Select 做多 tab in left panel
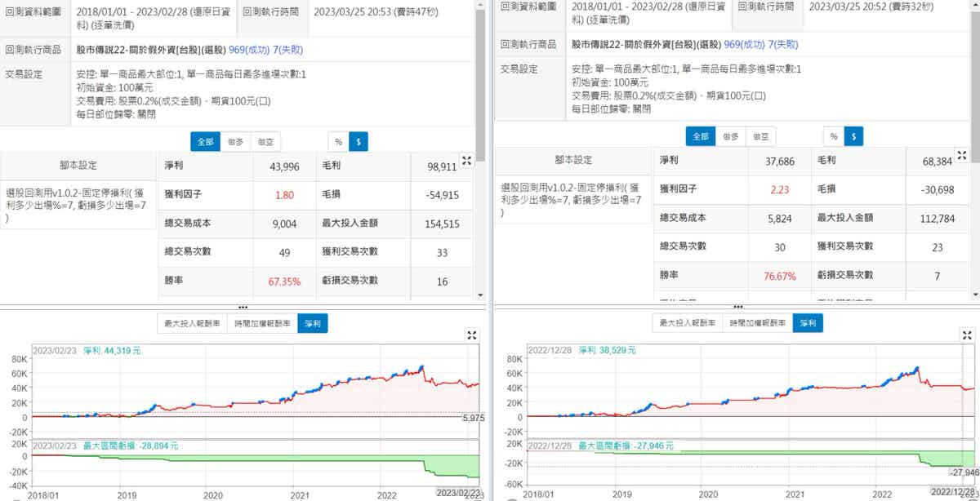 click(x=235, y=141)
